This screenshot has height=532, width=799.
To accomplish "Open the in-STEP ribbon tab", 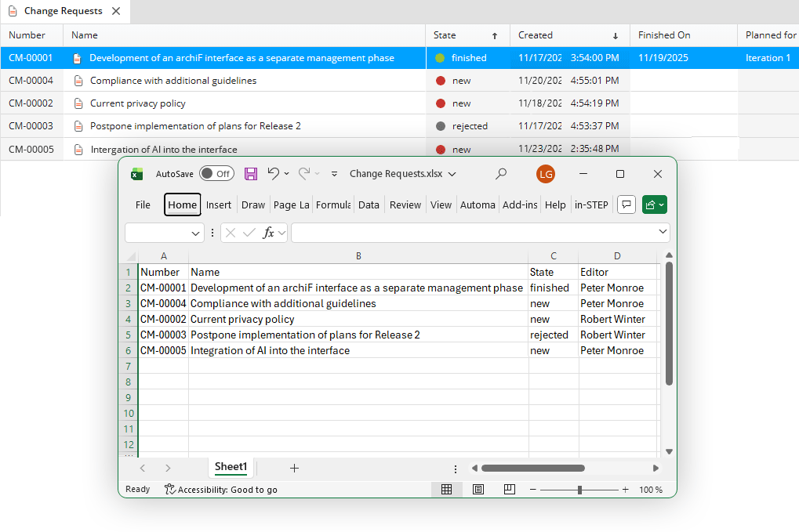I will (x=591, y=204).
